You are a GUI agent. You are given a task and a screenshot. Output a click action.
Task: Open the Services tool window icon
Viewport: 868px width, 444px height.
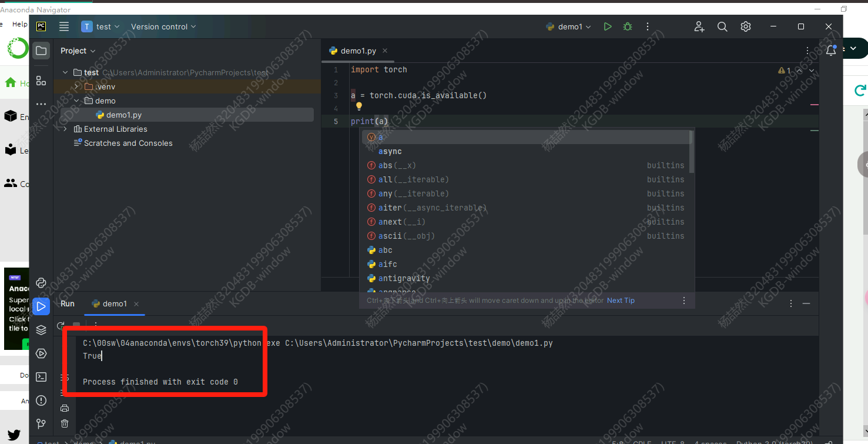(x=41, y=353)
